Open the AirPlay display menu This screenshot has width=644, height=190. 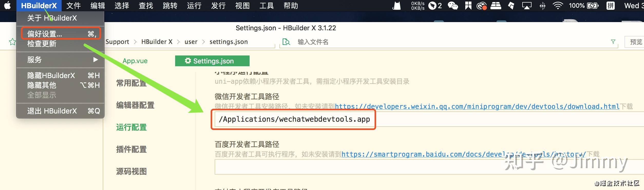tap(527, 6)
